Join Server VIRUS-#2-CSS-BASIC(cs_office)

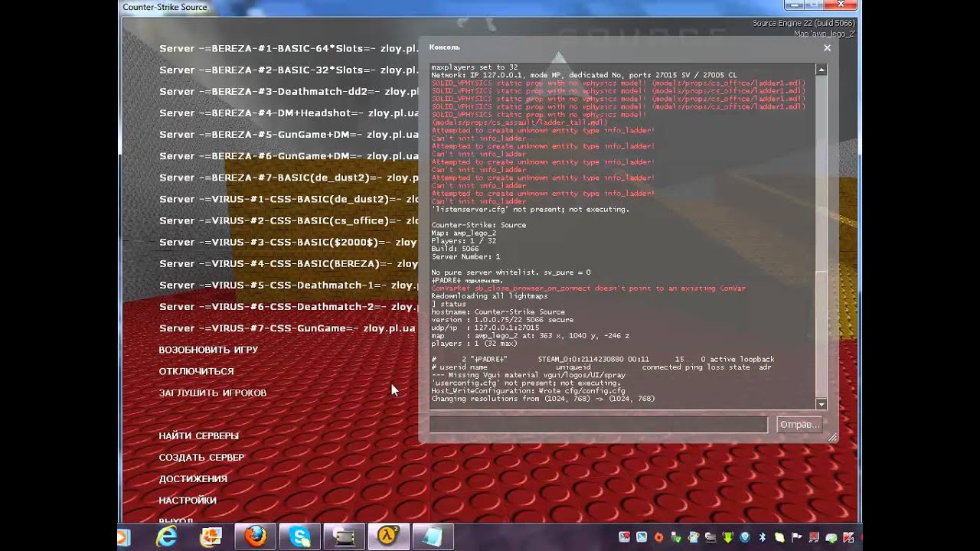289,220
